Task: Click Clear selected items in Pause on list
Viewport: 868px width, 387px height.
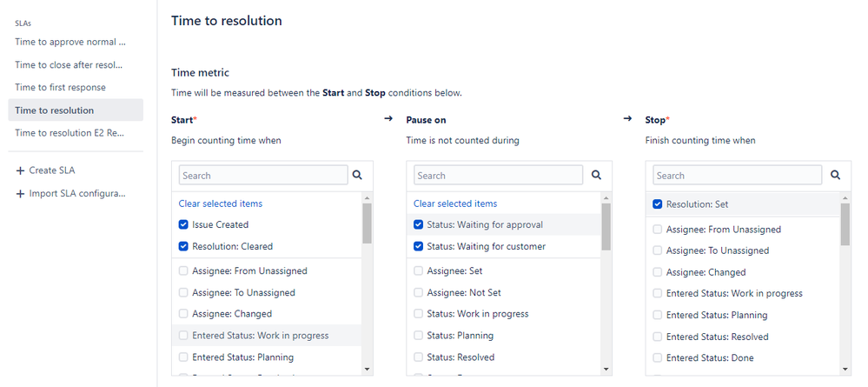Action: pyautogui.click(x=455, y=204)
